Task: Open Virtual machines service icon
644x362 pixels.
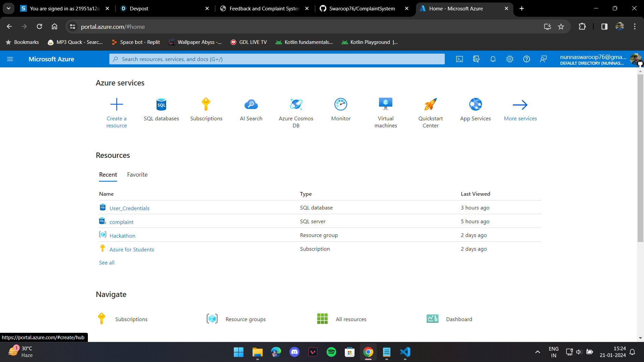Action: click(386, 105)
